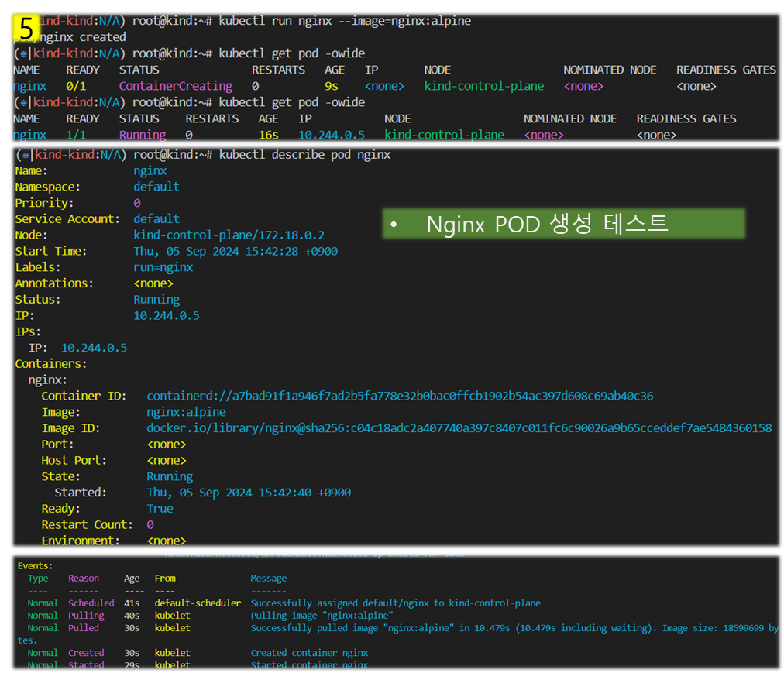Click the 'Running' value beside 'Status:'
The image size is (784, 673).
click(156, 300)
